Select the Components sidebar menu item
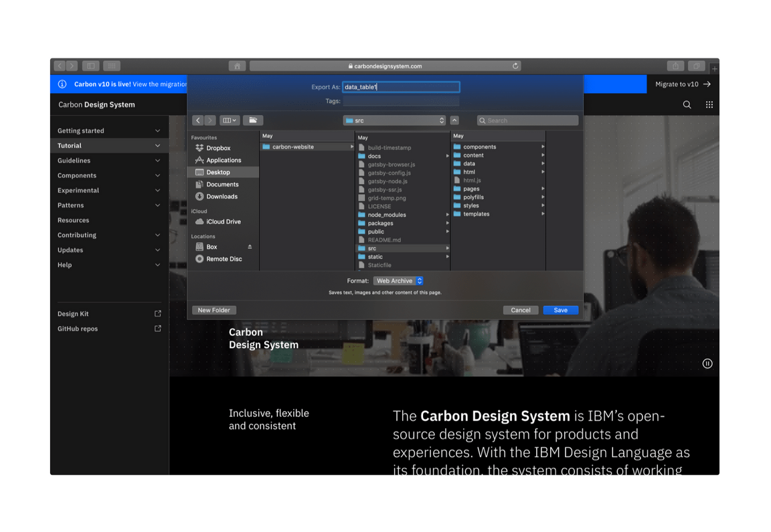 tap(77, 175)
